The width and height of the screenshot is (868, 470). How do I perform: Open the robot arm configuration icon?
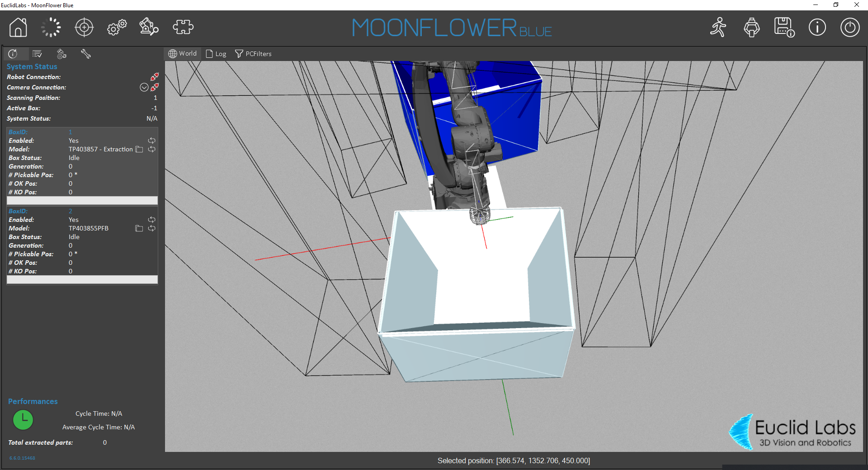coord(149,27)
